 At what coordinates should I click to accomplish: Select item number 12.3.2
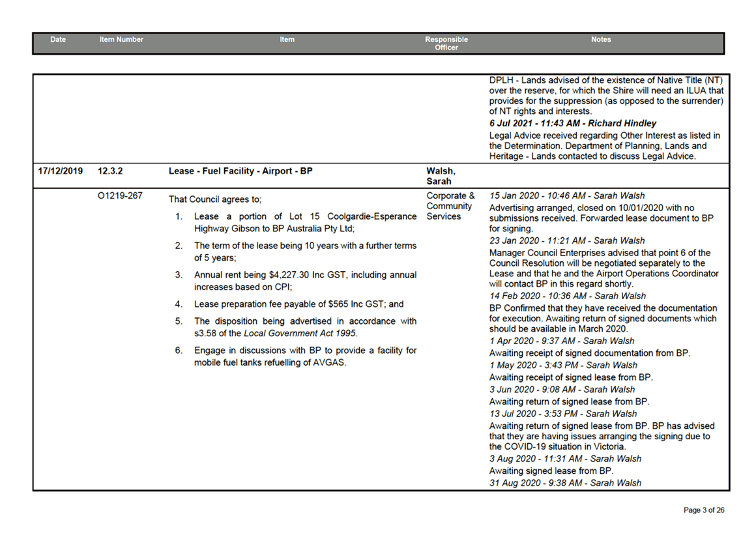(110, 171)
